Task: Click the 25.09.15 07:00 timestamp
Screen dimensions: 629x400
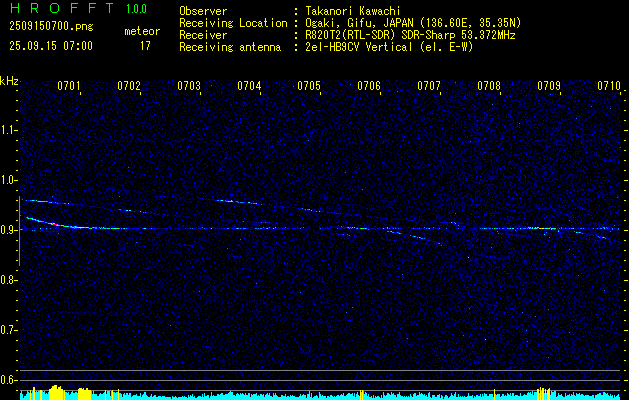Action: point(50,46)
